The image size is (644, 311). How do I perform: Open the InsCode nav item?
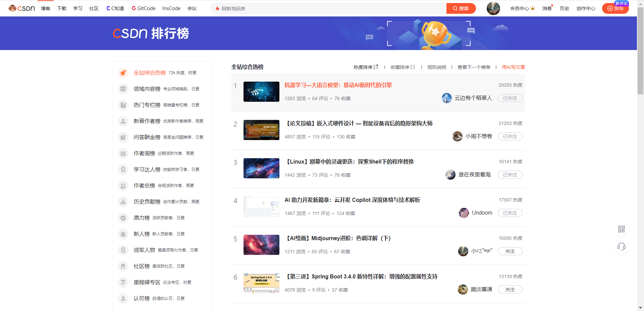tap(171, 8)
